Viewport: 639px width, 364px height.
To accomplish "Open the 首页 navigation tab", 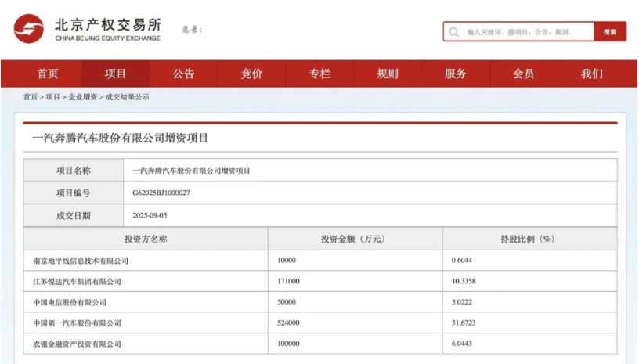I will point(47,74).
